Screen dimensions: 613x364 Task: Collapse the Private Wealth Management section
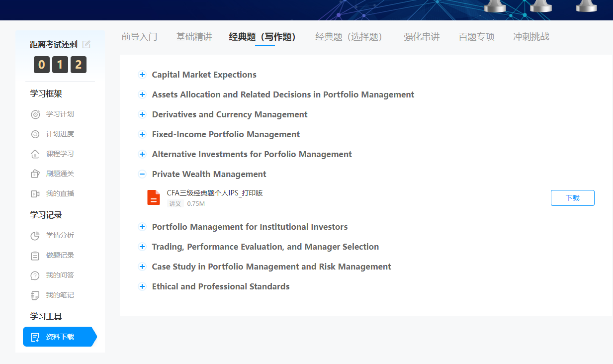pyautogui.click(x=142, y=174)
